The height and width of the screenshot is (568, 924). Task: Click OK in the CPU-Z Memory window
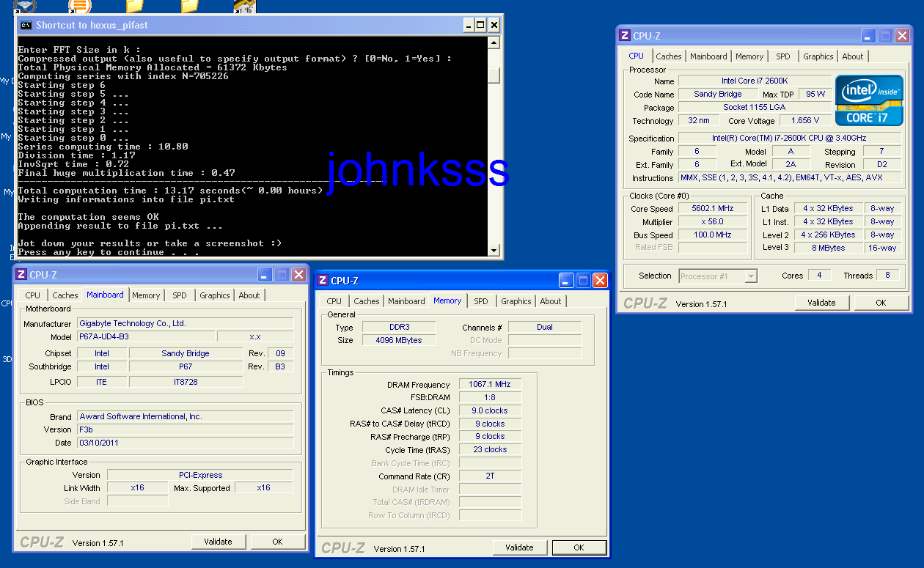579,547
